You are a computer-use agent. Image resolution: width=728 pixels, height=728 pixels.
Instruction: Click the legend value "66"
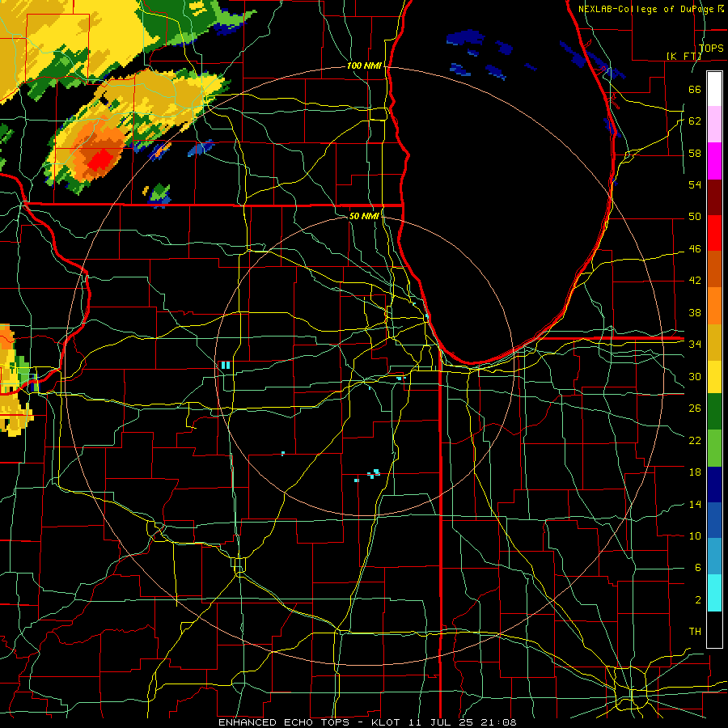695,89
